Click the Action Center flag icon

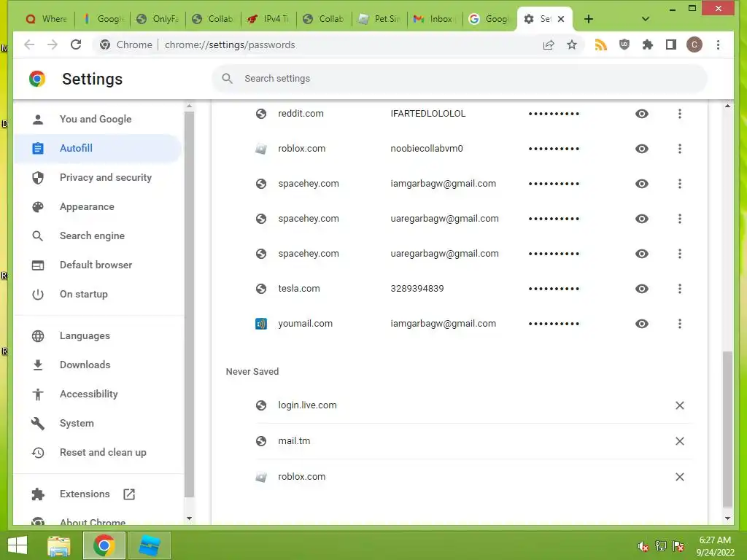(678, 546)
